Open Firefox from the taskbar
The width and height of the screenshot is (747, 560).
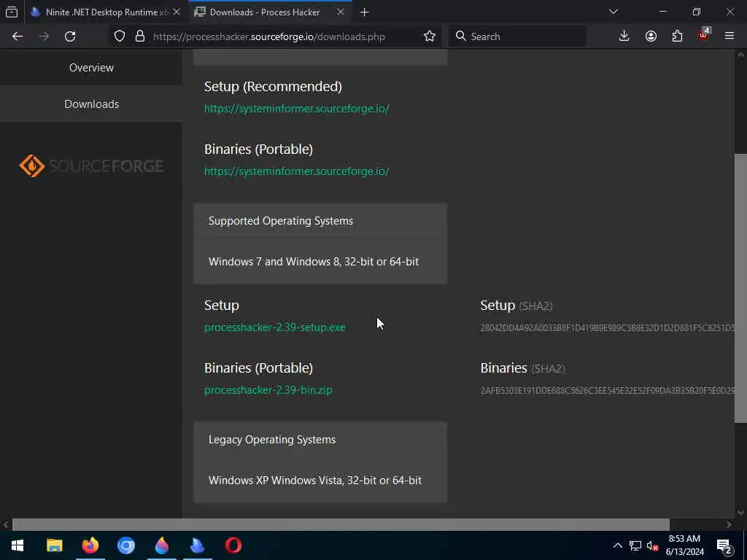point(90,545)
